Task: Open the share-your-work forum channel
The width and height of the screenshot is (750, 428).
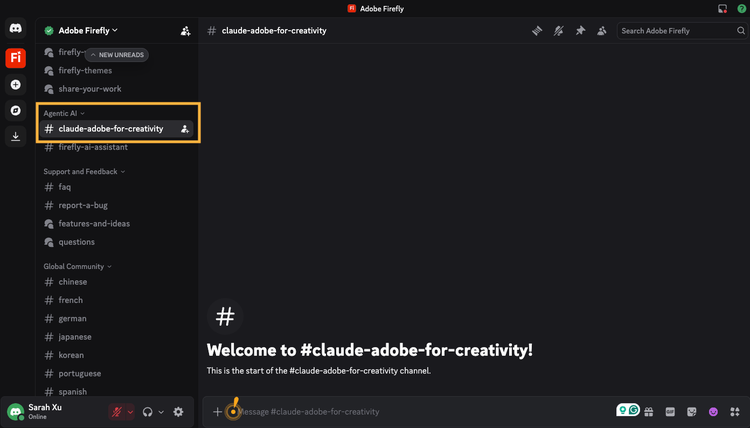Action: coord(117,89)
